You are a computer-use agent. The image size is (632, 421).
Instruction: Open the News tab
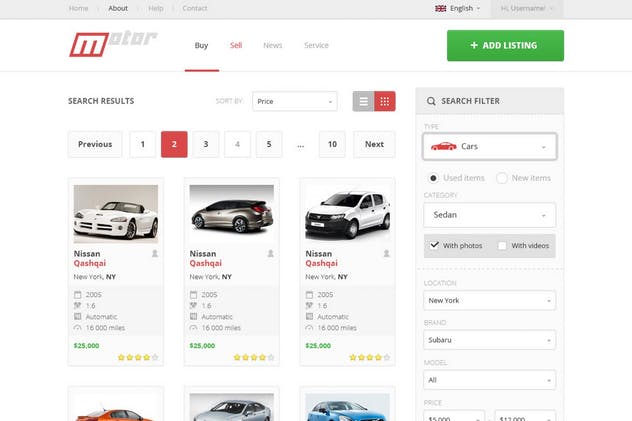(x=272, y=45)
